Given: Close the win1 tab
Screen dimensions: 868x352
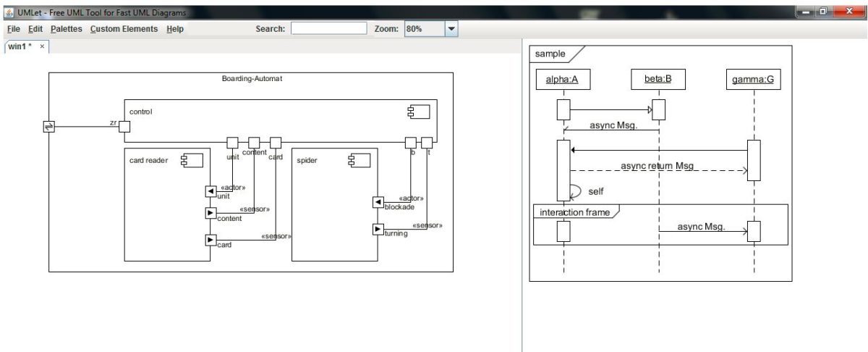Looking at the screenshot, I should 42,46.
